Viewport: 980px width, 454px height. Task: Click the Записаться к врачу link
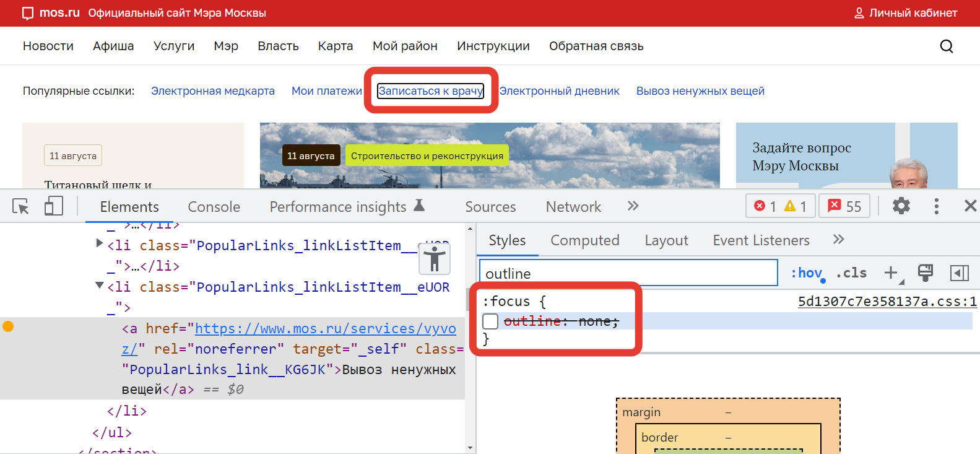tap(430, 91)
